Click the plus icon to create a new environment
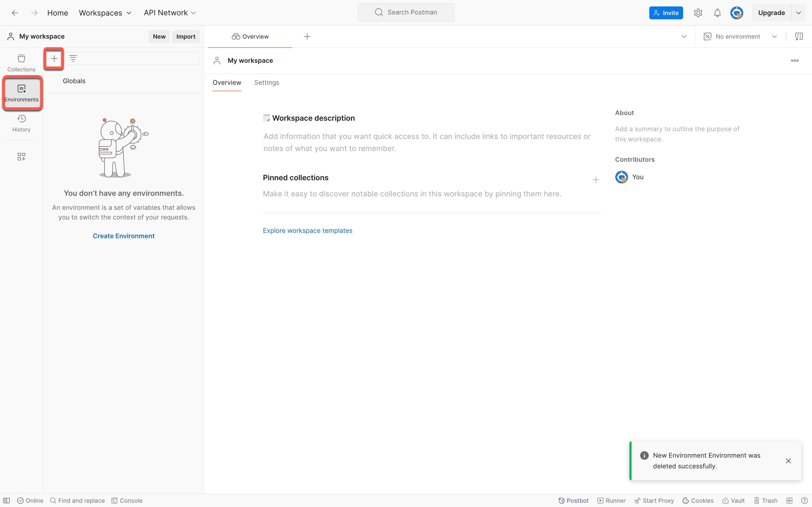 [54, 59]
